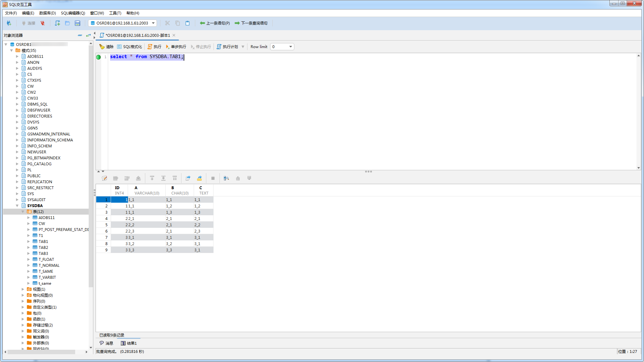The image size is (644, 362).
Task: Switch to the 消息 messages tab
Action: coord(106,343)
